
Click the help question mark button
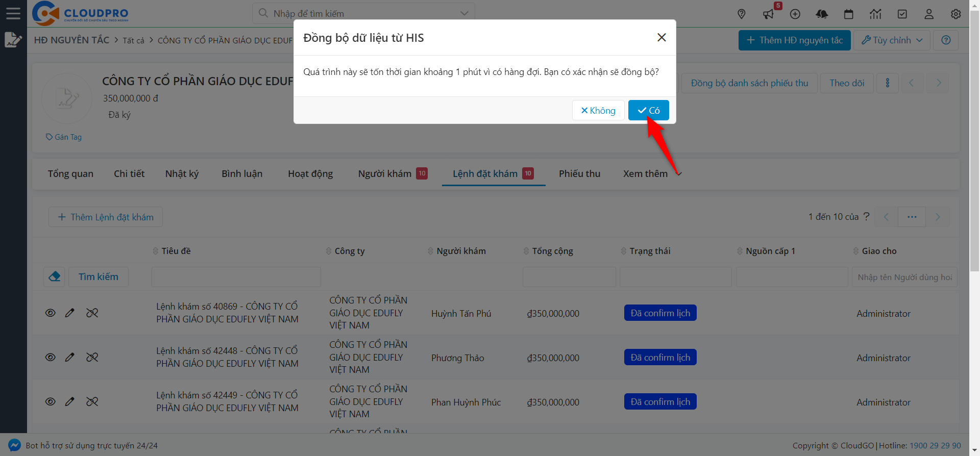click(946, 40)
